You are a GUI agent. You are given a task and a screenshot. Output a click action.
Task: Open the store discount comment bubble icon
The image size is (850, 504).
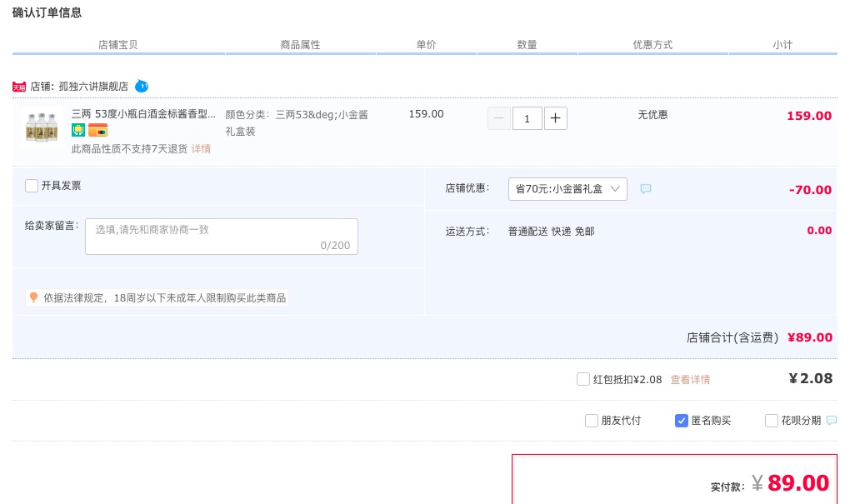click(646, 188)
